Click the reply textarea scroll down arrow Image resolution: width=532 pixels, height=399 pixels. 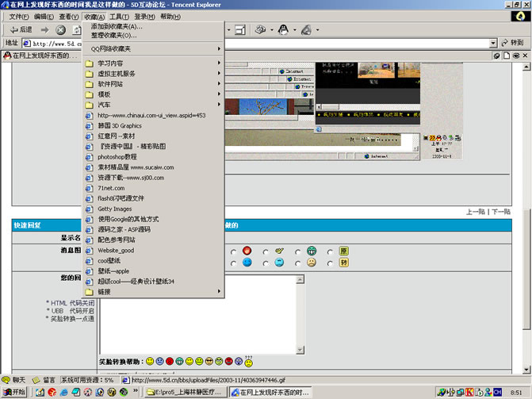pos(300,350)
